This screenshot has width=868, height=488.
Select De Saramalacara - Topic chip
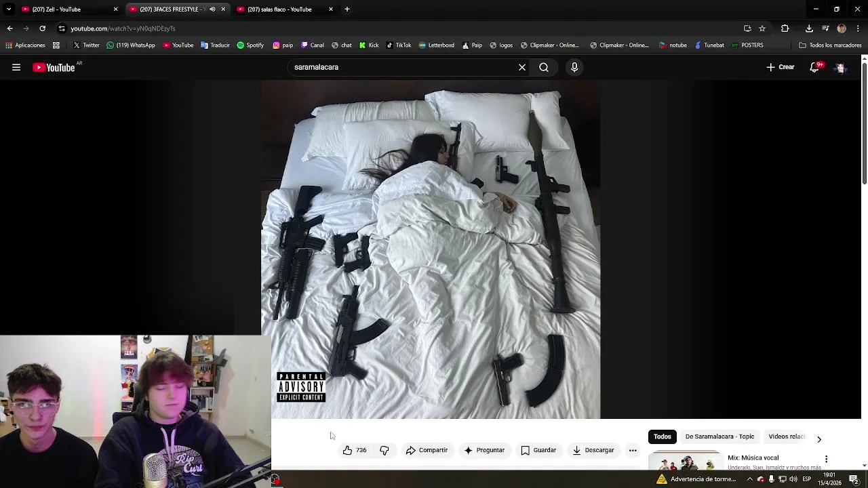tap(719, 436)
